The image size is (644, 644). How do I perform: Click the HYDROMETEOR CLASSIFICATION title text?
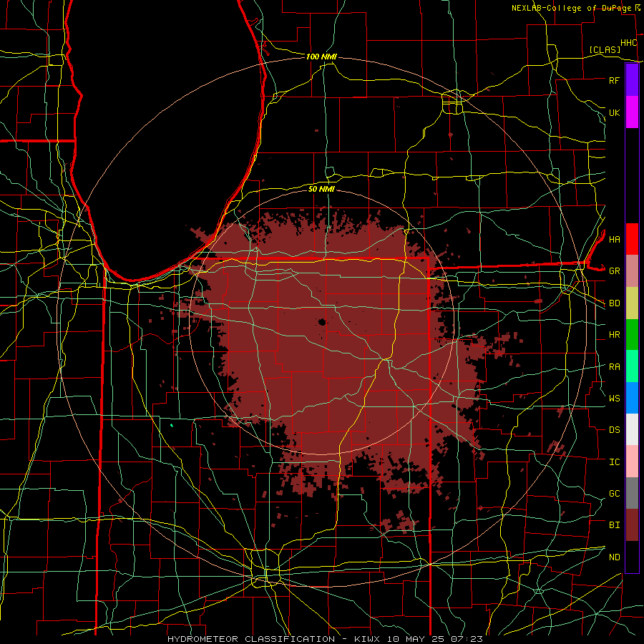[251, 639]
